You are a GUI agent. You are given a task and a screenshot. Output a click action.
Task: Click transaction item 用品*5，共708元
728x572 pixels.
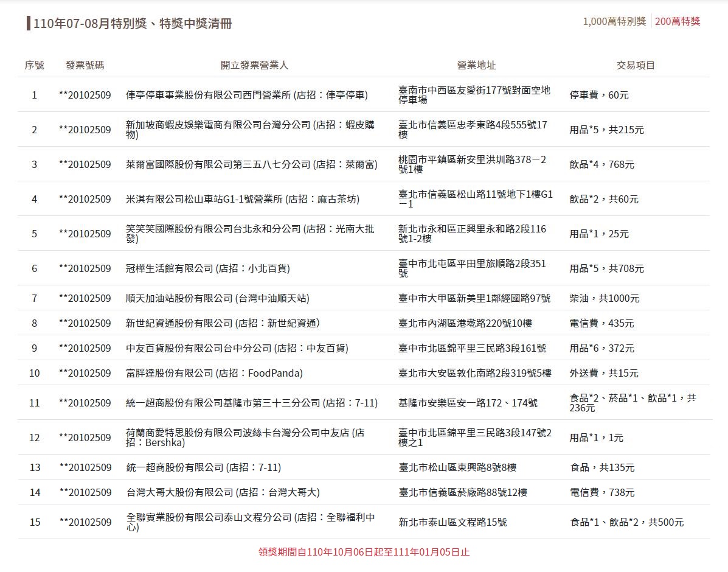click(606, 268)
